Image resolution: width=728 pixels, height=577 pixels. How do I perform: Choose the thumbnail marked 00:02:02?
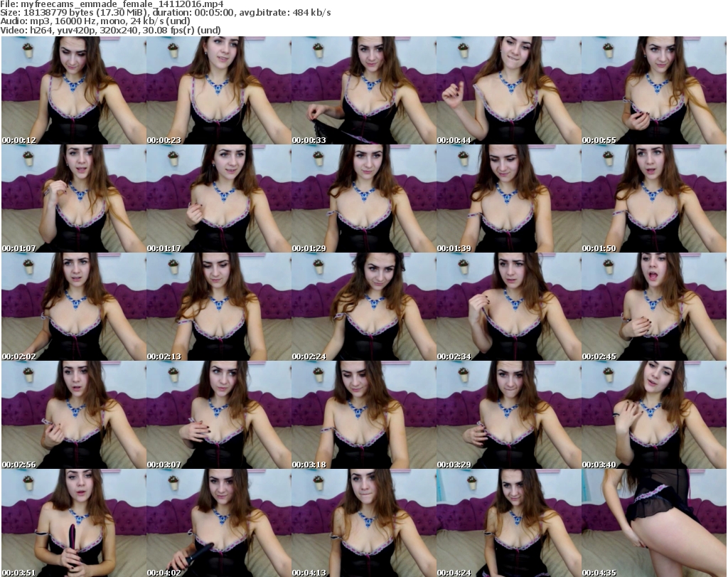pyautogui.click(x=73, y=307)
